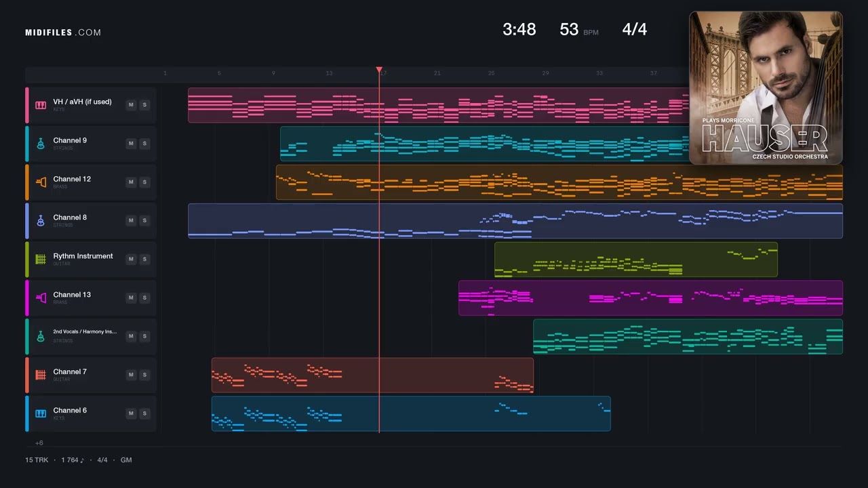Viewport: 868px width, 488px height.
Task: Click the '+6' more tracks indicator
Action: (39, 443)
